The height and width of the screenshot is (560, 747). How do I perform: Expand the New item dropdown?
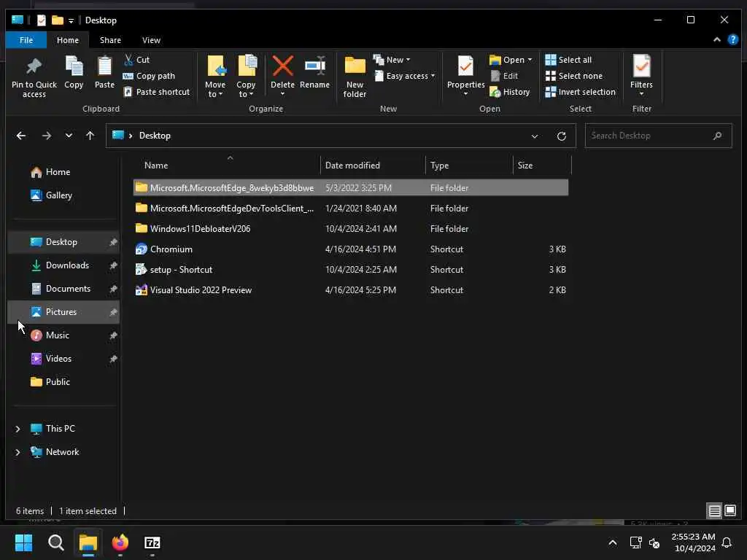click(x=392, y=60)
